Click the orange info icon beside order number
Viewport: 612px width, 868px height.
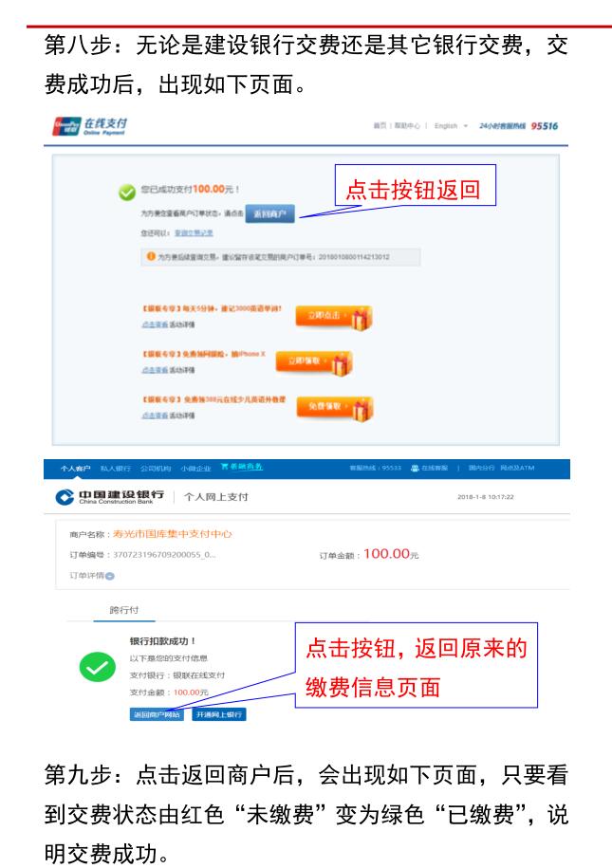click(151, 256)
